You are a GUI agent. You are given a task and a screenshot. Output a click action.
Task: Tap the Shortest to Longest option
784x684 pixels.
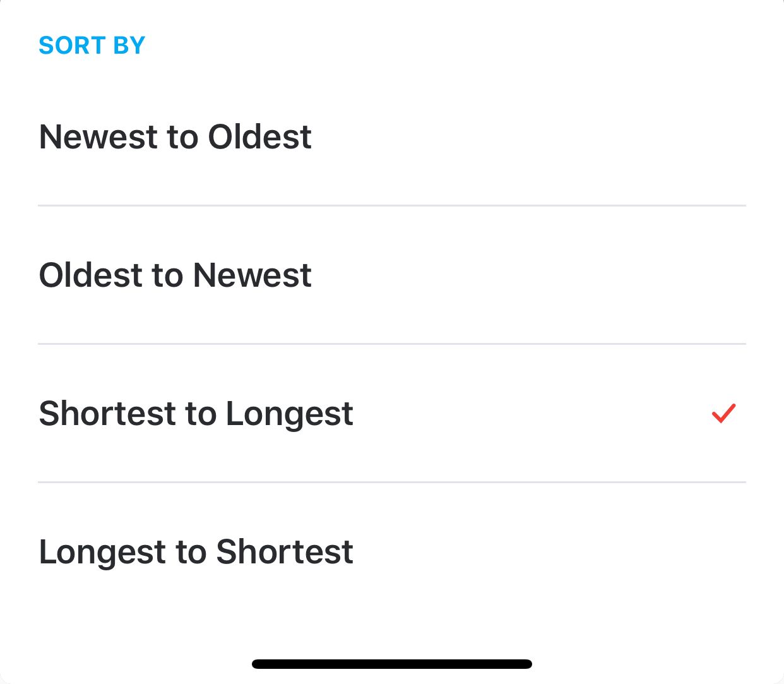196,414
